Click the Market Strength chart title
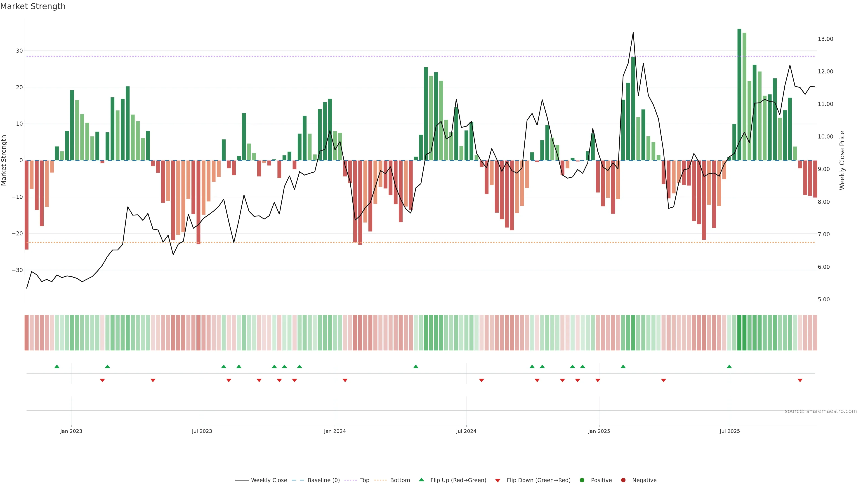868x488 pixels. point(33,6)
